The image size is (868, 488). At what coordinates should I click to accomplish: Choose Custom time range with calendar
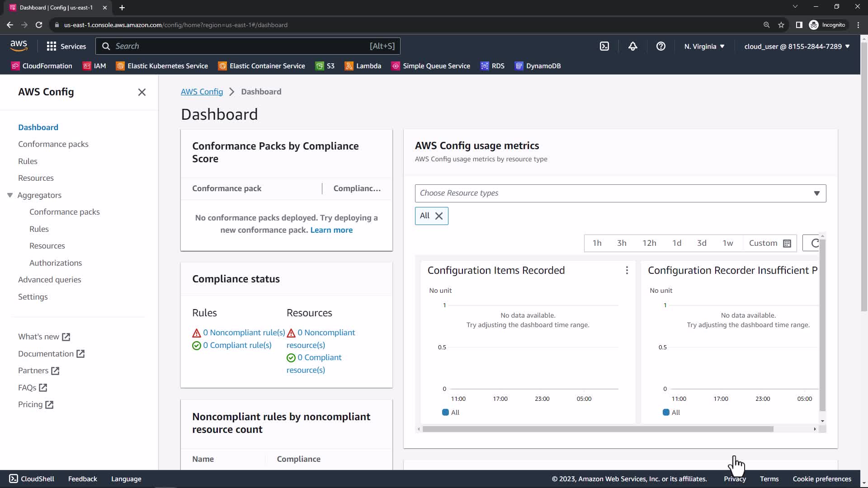[769, 243]
